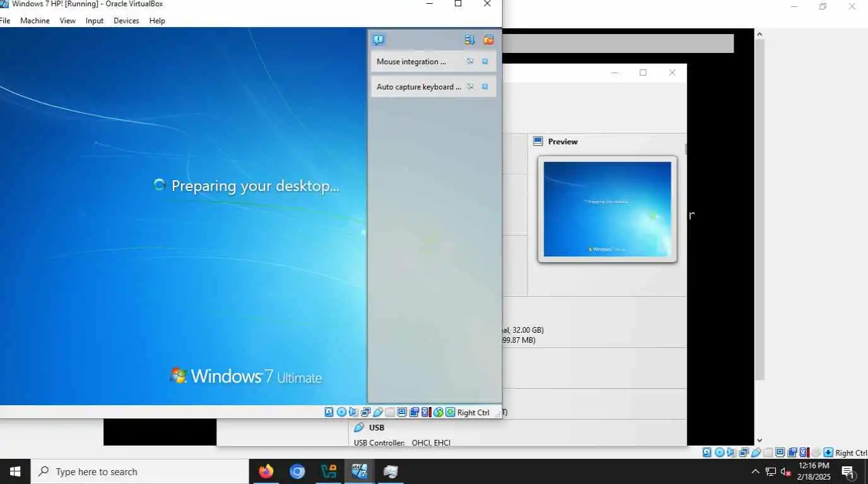Click the outer window scrollbar down arrow

[x=759, y=441]
